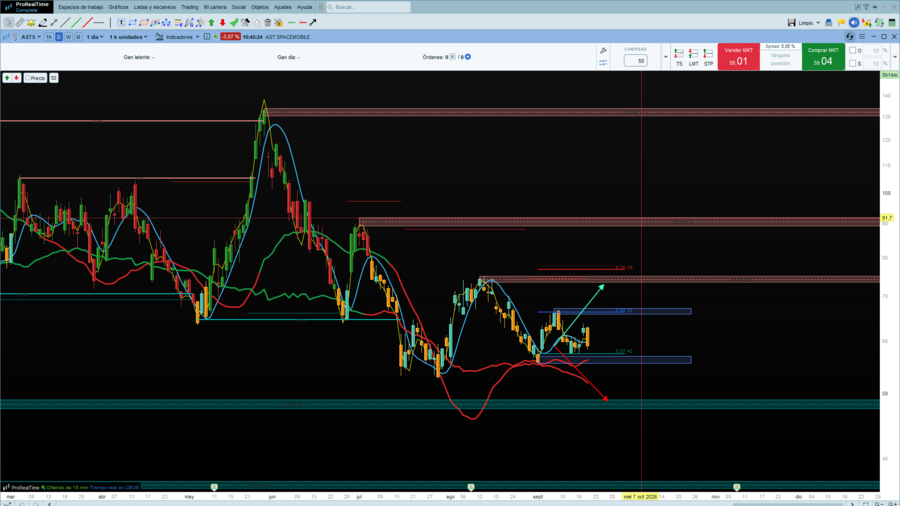Choose the rectangle drawing tool
Screen dimensions: 900x506
(133, 22)
